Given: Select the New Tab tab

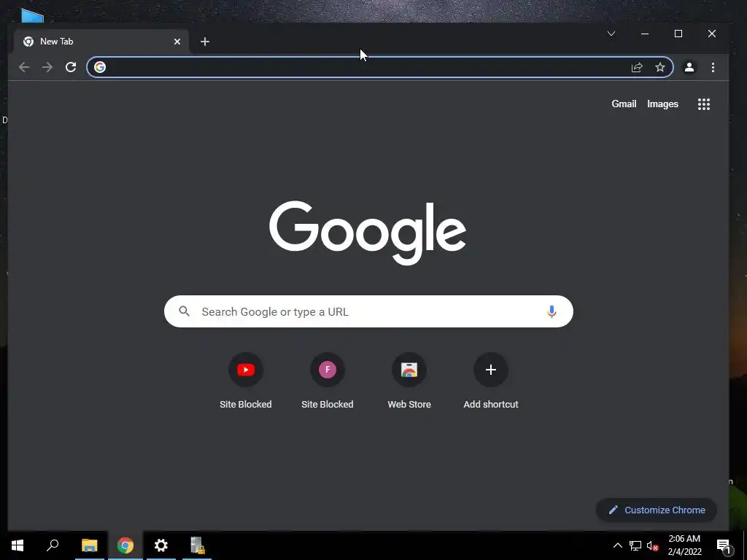Looking at the screenshot, I should click(x=101, y=42).
